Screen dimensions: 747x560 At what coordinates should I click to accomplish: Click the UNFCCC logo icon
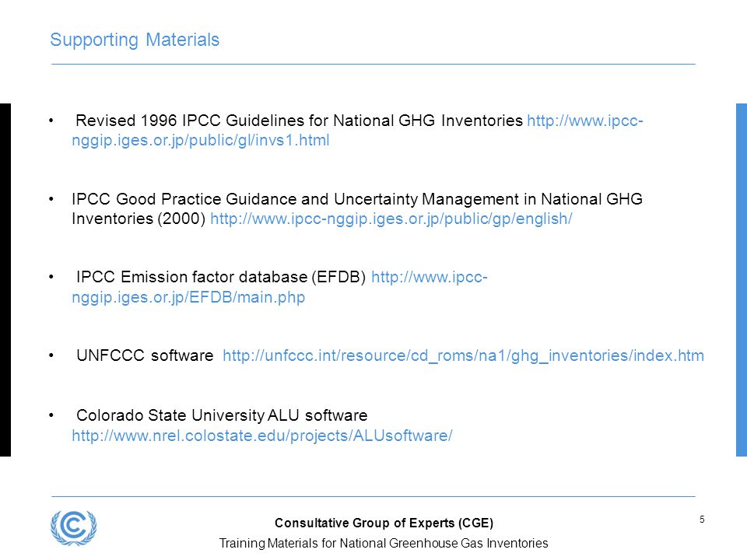73,527
